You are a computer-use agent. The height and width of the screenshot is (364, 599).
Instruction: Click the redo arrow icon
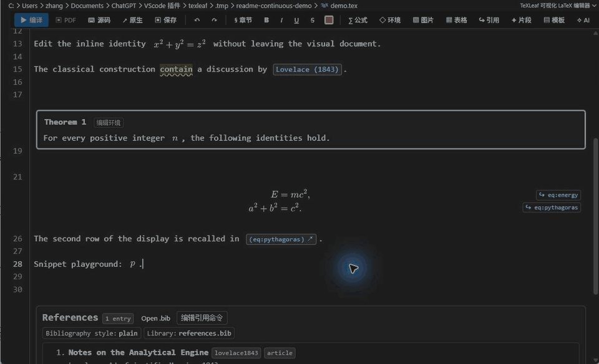(x=214, y=20)
